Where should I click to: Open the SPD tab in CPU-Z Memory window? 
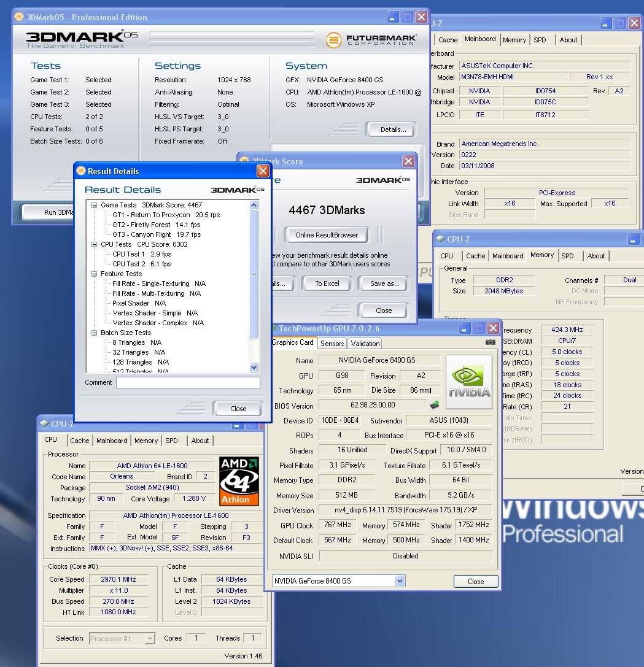(x=567, y=256)
